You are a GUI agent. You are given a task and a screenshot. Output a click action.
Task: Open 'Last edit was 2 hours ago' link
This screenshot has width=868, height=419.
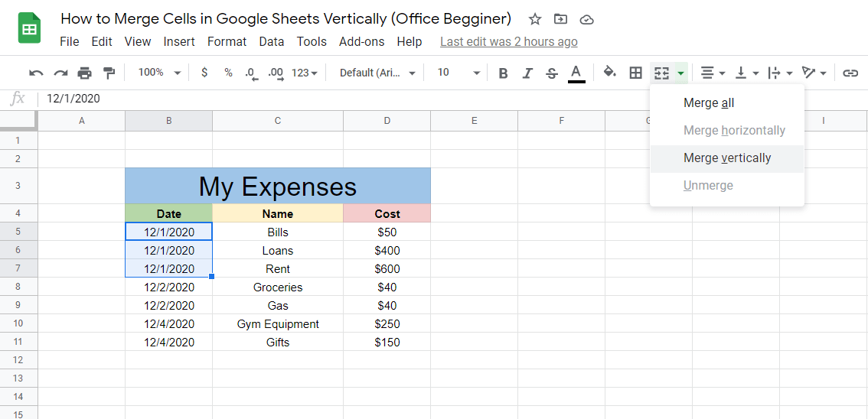click(x=509, y=41)
